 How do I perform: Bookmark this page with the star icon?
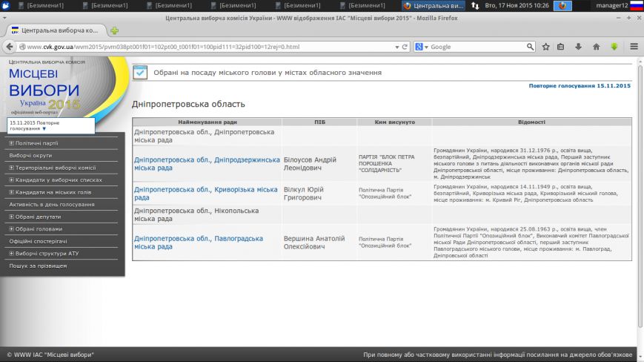(x=545, y=47)
